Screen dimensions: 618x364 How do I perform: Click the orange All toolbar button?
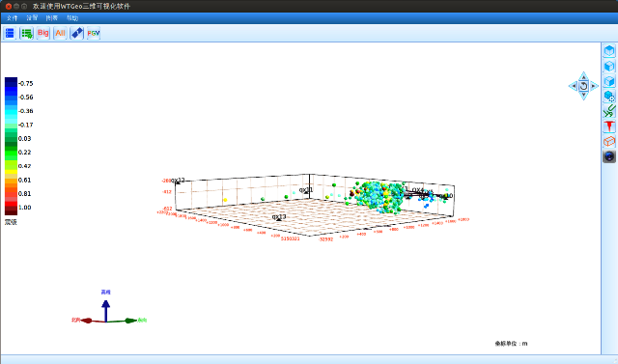click(60, 33)
